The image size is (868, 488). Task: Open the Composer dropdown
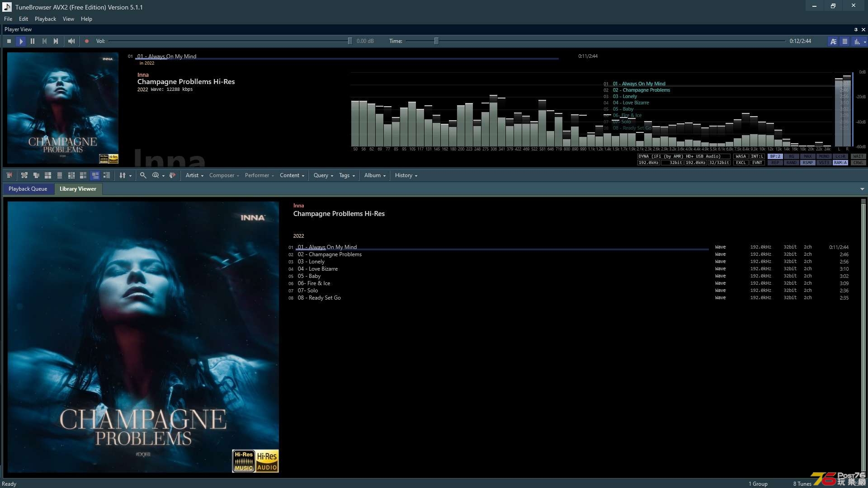pyautogui.click(x=224, y=175)
